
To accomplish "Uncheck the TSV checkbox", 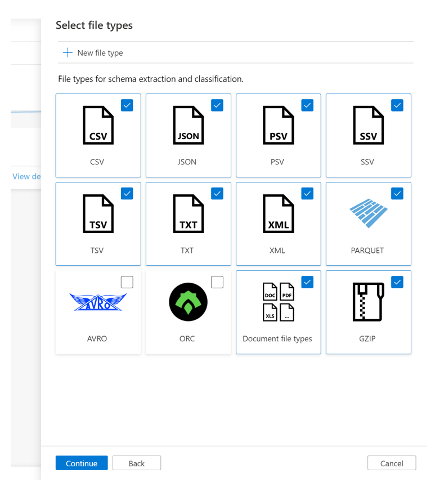I will [127, 194].
